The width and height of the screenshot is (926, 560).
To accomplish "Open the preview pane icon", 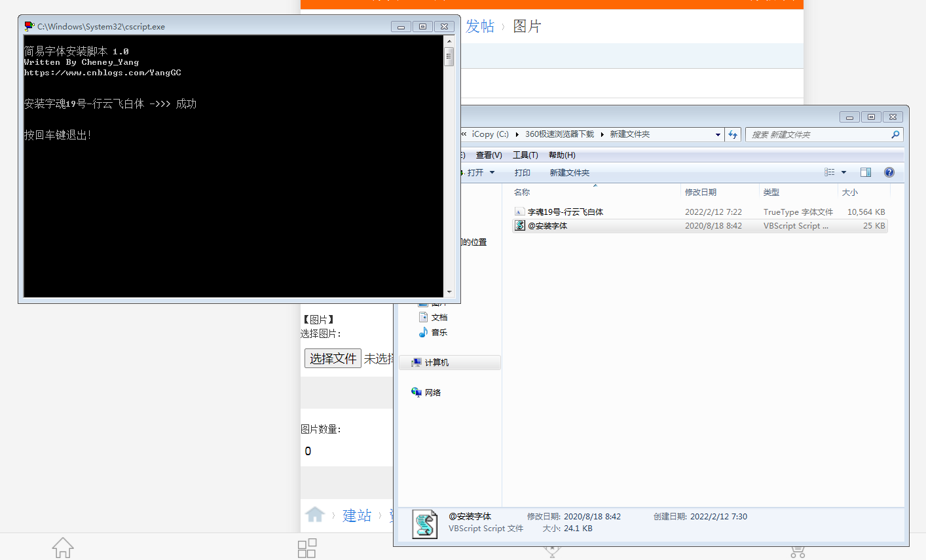I will [x=866, y=172].
